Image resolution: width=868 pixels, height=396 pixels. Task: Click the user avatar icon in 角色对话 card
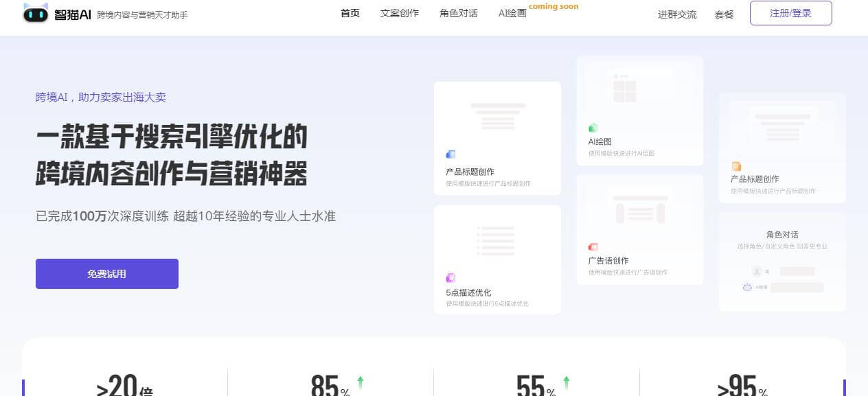757,271
